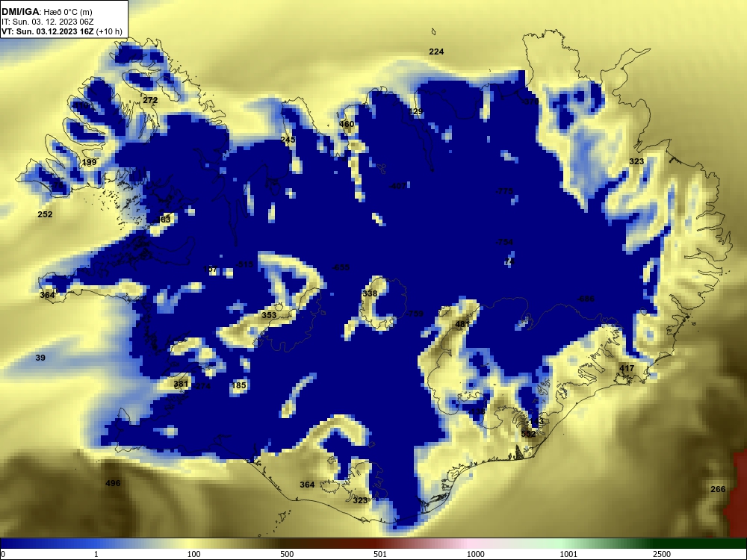The height and width of the screenshot is (560, 747).
Task: Click the map value 185
Action: 239,385
